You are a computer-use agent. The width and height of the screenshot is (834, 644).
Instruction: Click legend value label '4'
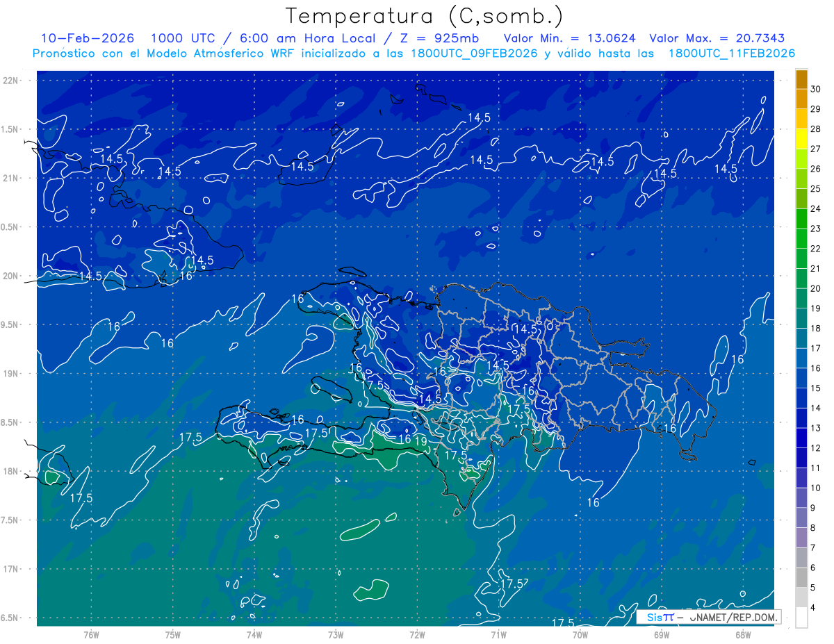pos(812,607)
